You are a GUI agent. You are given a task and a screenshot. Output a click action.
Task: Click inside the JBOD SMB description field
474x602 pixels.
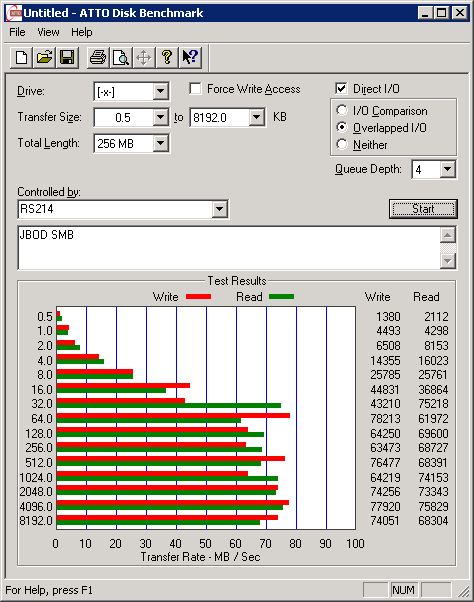click(229, 248)
